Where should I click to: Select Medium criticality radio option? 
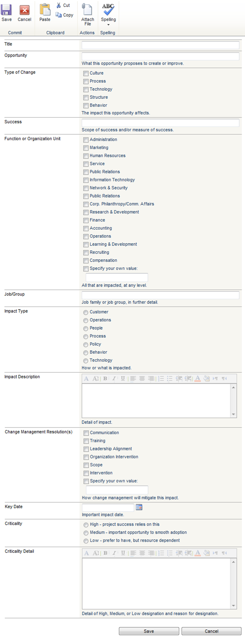86,533
